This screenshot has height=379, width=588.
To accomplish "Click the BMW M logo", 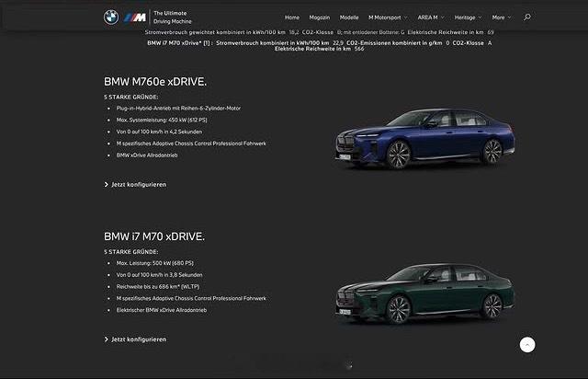I will pyautogui.click(x=135, y=17).
